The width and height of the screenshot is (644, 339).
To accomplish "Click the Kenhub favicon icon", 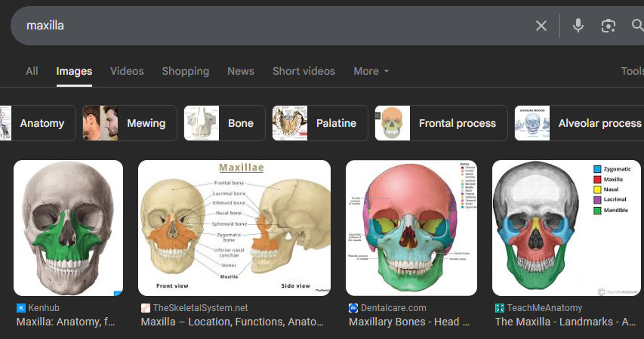I will pyautogui.click(x=21, y=308).
